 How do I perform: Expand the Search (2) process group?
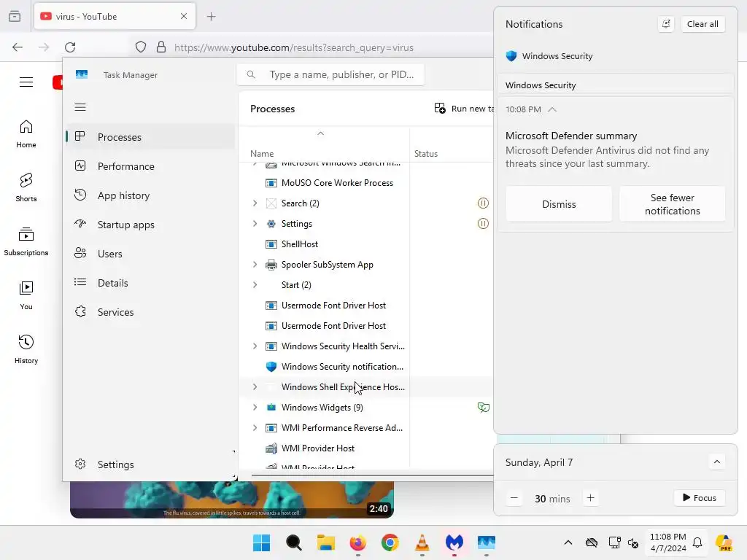255,203
